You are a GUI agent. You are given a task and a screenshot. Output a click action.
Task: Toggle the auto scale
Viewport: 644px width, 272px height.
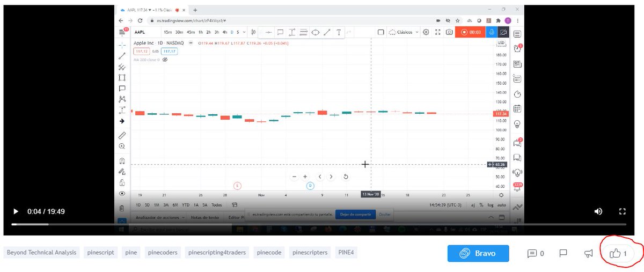[501, 204]
